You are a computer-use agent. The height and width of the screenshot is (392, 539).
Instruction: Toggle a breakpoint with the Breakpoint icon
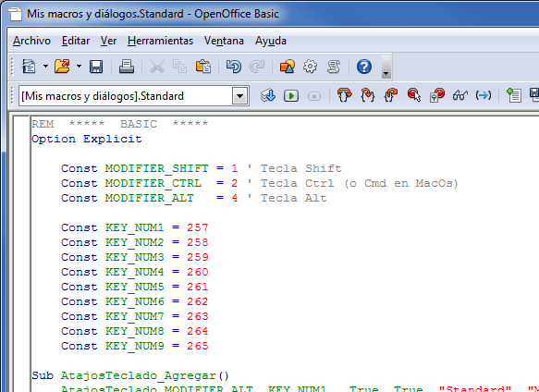pyautogui.click(x=414, y=95)
